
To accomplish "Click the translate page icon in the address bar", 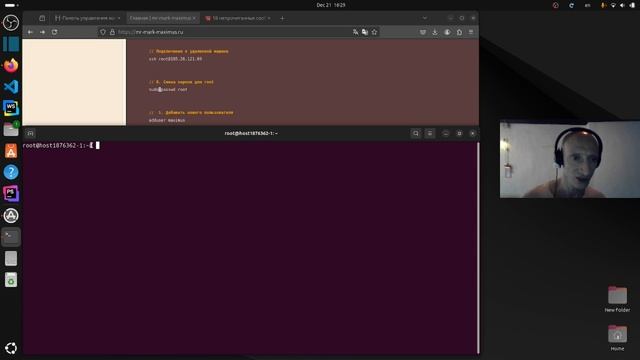I will [356, 32].
